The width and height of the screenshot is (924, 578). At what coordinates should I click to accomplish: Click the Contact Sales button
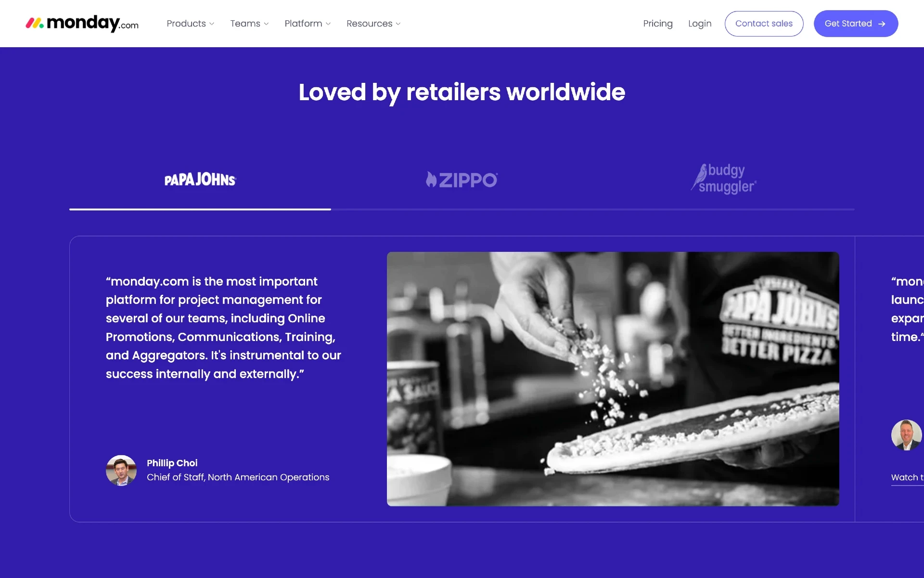[x=764, y=23]
